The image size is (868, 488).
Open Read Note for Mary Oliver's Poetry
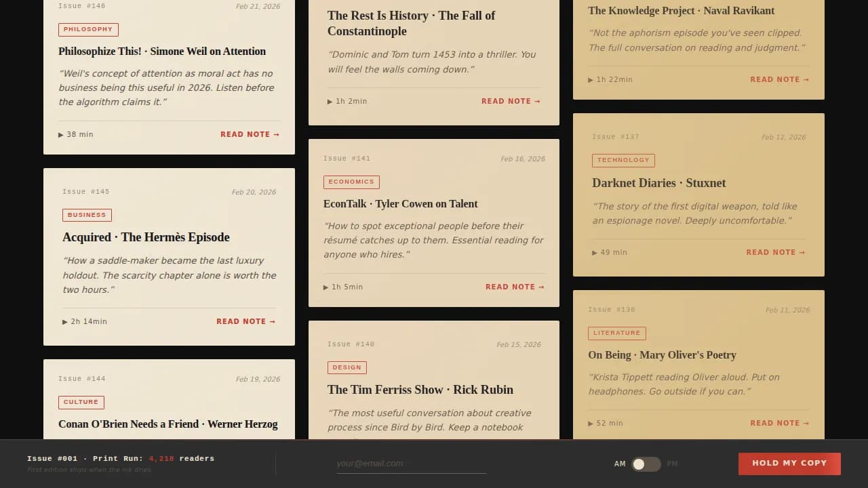(780, 423)
